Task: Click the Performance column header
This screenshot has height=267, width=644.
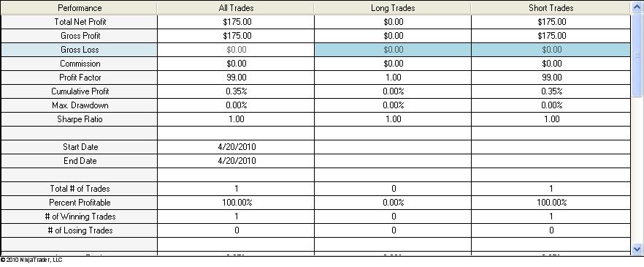Action: coord(80,8)
